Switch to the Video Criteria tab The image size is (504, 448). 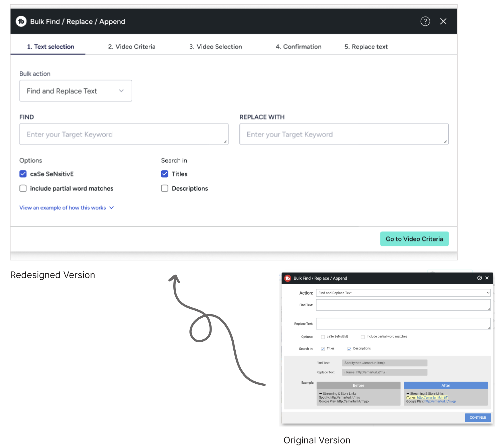point(132,47)
